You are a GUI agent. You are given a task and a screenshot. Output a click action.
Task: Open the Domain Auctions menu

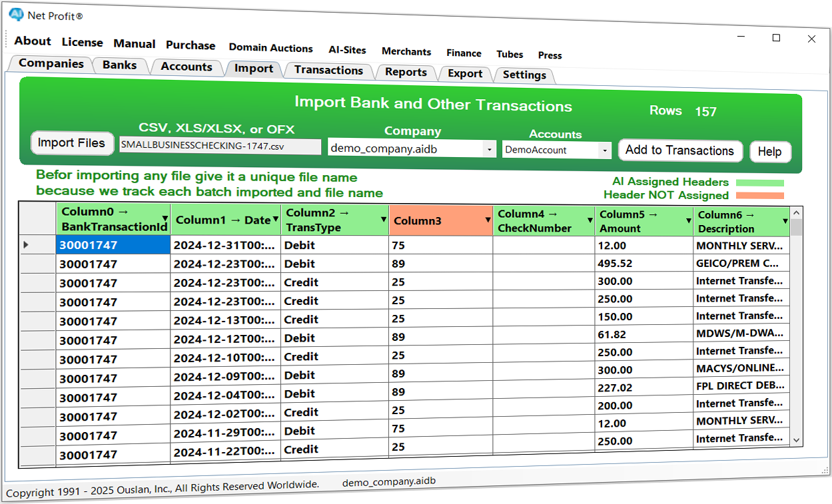[x=271, y=48]
